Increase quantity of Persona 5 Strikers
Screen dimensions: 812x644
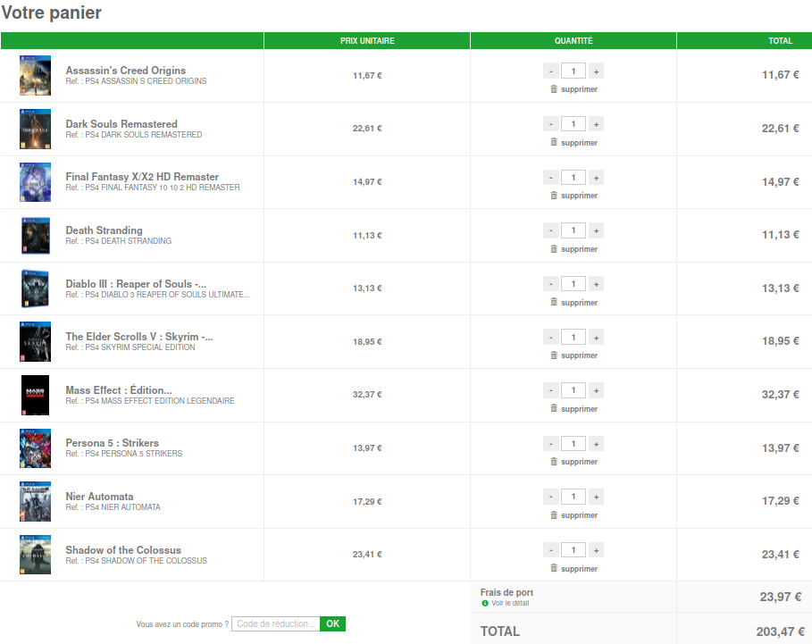point(596,444)
